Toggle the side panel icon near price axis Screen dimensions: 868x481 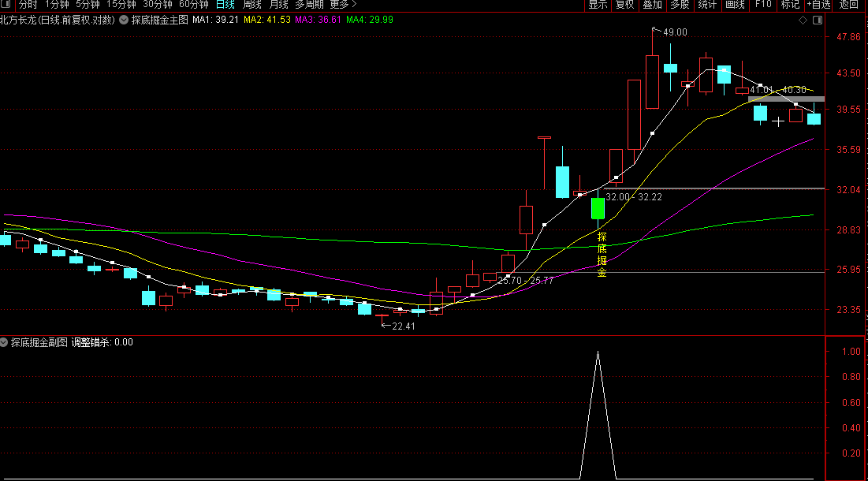pos(818,20)
